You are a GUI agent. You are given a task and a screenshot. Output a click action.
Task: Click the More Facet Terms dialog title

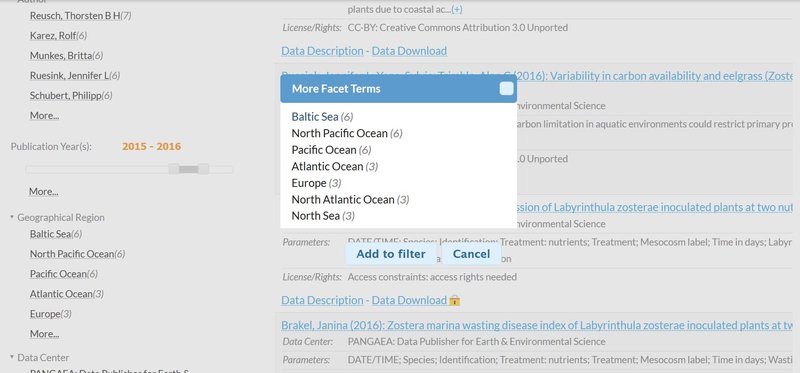click(336, 89)
